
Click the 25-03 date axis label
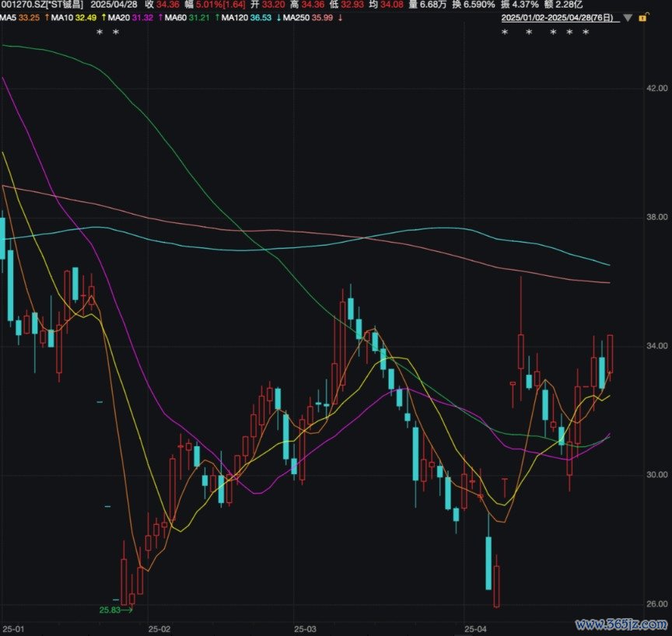coord(306,627)
